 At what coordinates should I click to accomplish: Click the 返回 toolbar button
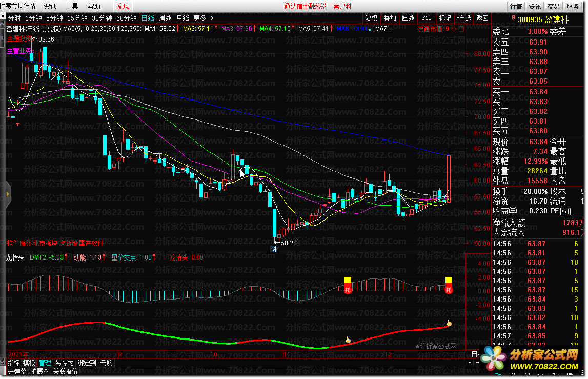point(482,18)
